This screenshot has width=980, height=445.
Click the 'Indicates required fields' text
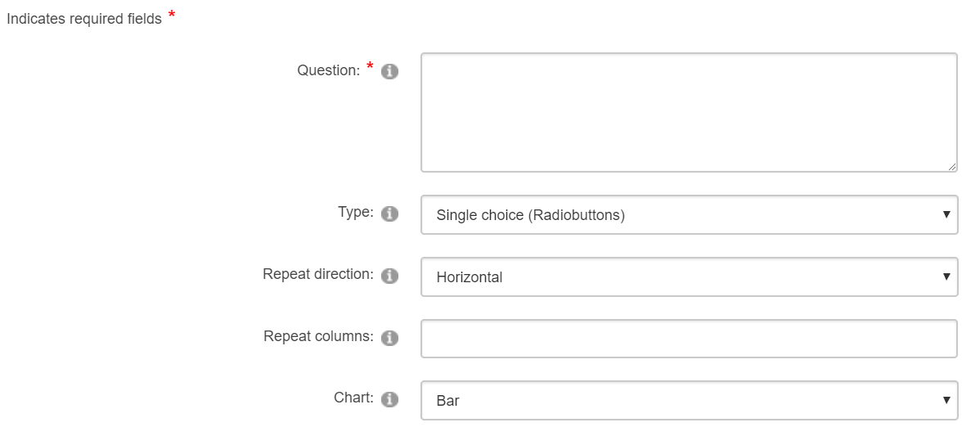tap(84, 19)
